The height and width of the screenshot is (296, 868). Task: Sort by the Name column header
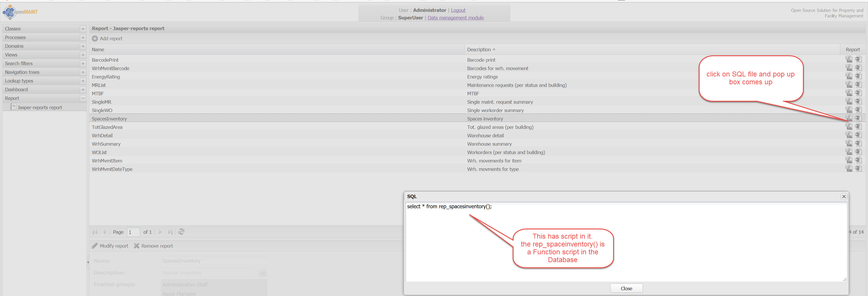(98, 50)
